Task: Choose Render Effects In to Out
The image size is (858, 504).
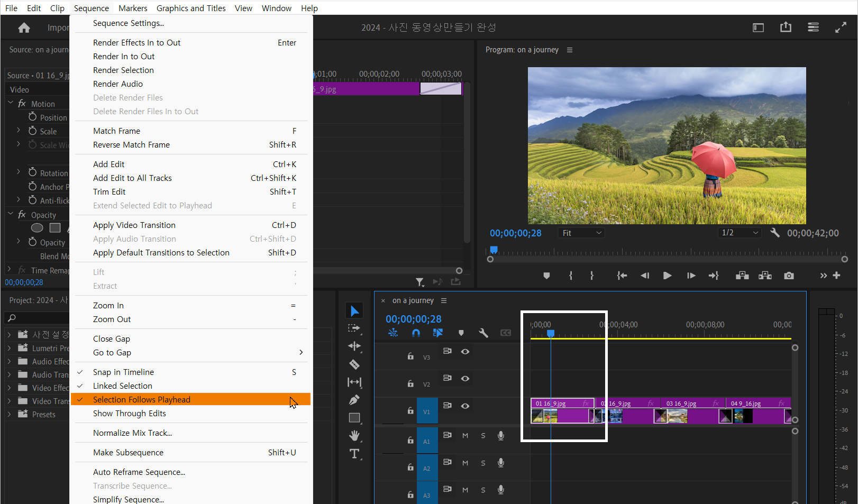Action: point(191,43)
